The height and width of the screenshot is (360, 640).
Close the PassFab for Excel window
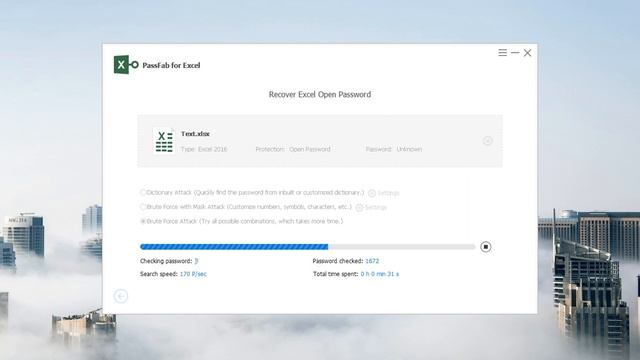coord(527,53)
